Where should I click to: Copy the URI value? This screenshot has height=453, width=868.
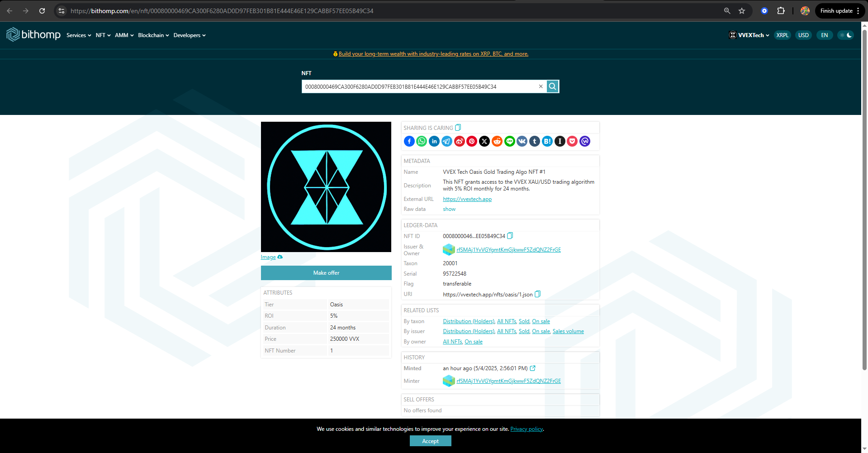pyautogui.click(x=538, y=294)
